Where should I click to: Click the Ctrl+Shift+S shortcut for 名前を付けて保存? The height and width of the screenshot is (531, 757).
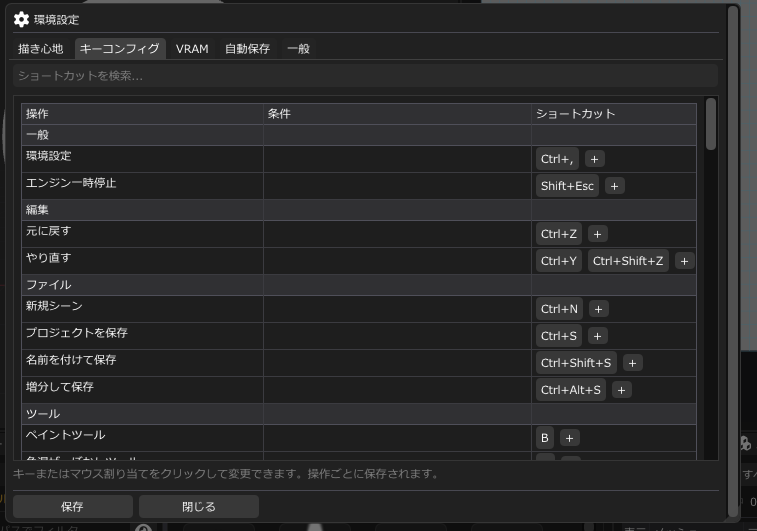pos(576,363)
